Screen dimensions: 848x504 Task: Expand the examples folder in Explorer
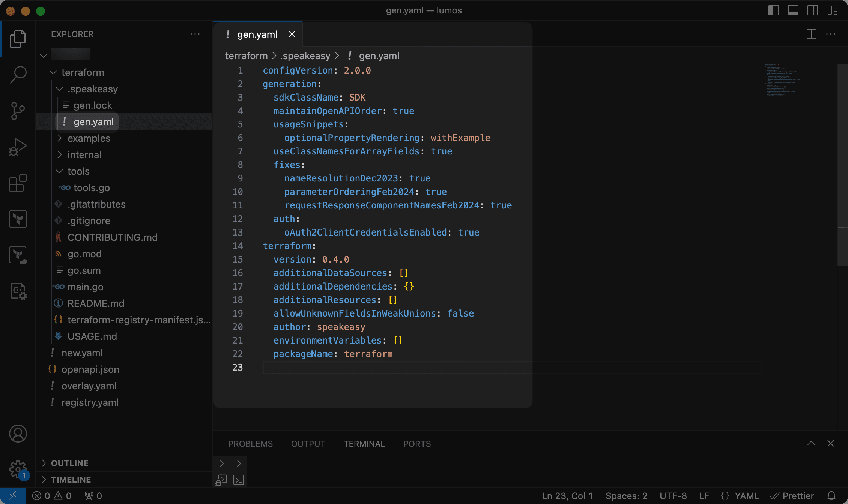[89, 138]
